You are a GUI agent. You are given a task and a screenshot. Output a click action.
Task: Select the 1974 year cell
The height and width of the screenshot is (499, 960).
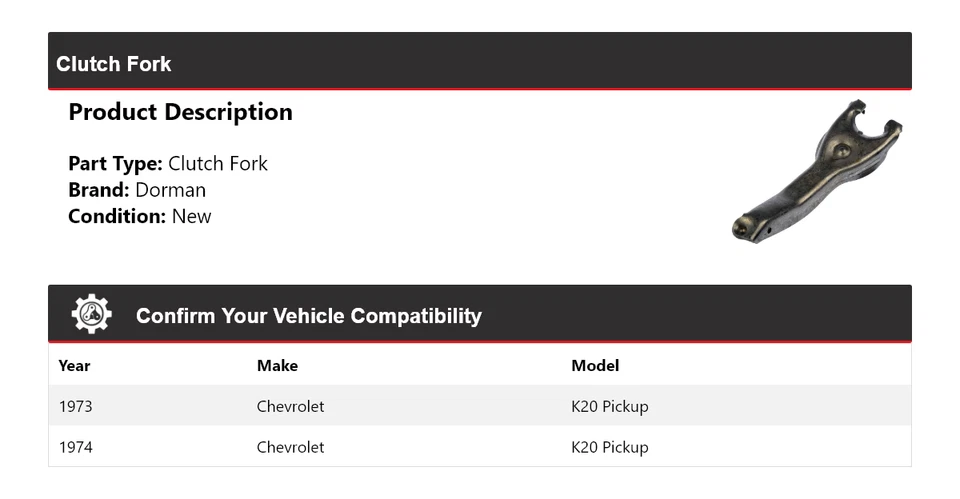click(76, 447)
